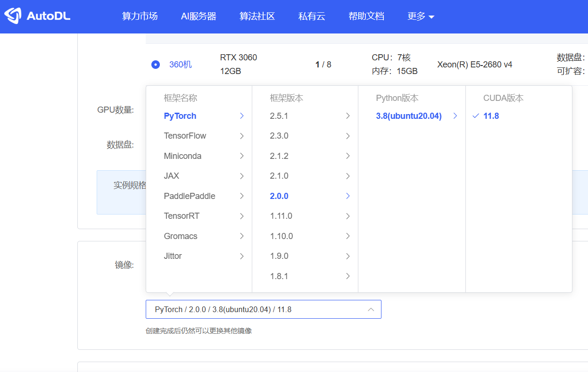Click chevron next to version 1.8.1

tap(348, 276)
